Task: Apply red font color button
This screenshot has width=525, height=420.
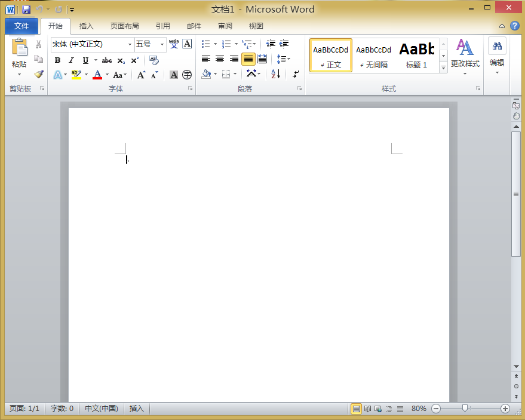Action: pos(97,74)
